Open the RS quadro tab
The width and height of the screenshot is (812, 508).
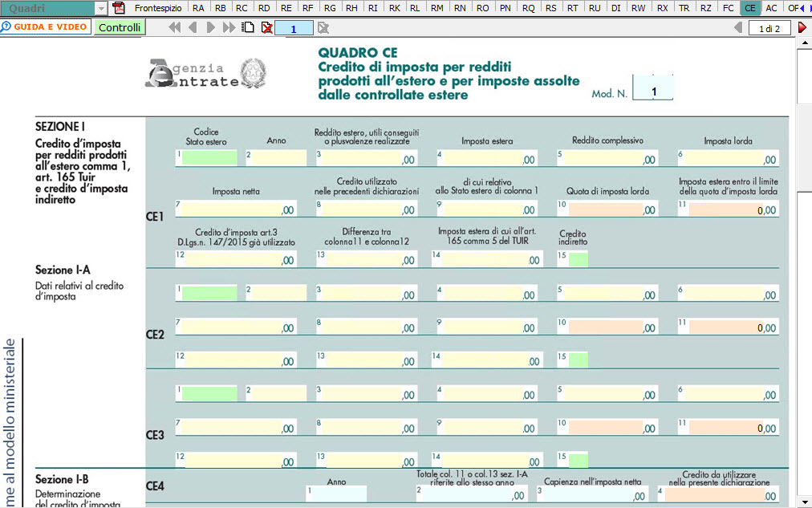pyautogui.click(x=551, y=8)
